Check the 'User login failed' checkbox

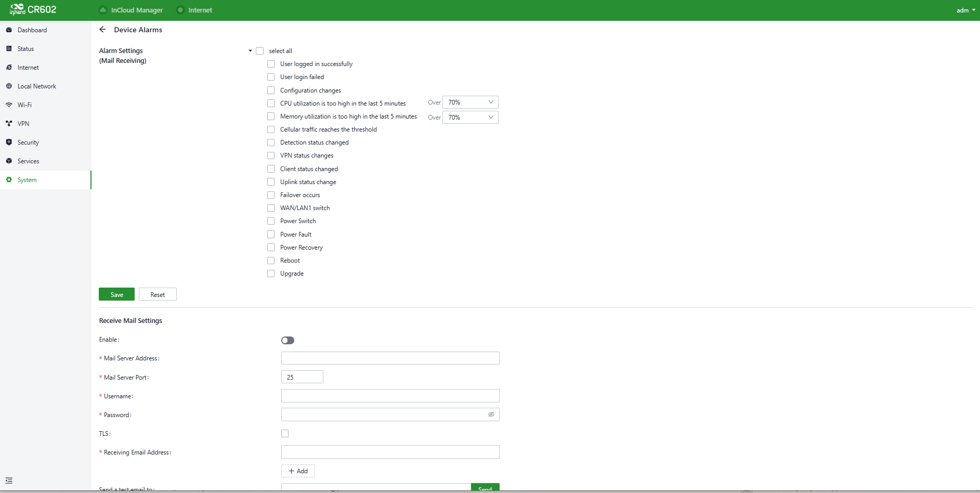(271, 77)
